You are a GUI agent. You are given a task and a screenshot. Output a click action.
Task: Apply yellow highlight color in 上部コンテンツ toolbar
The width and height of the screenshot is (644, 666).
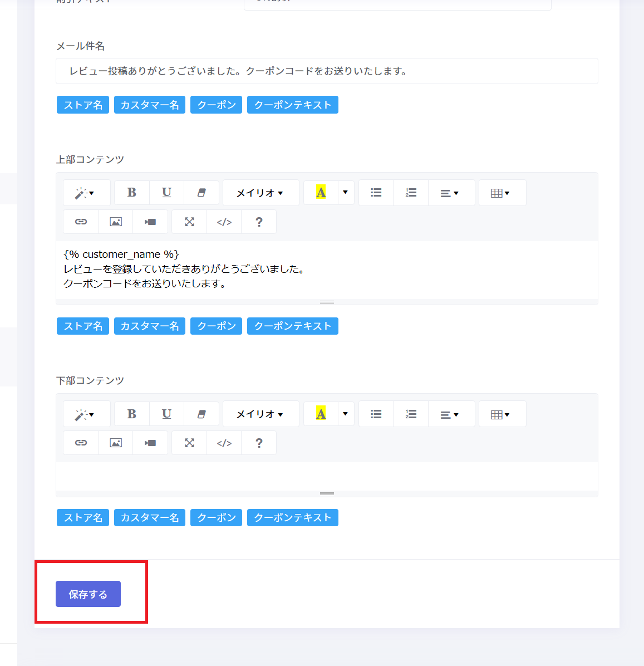(321, 193)
